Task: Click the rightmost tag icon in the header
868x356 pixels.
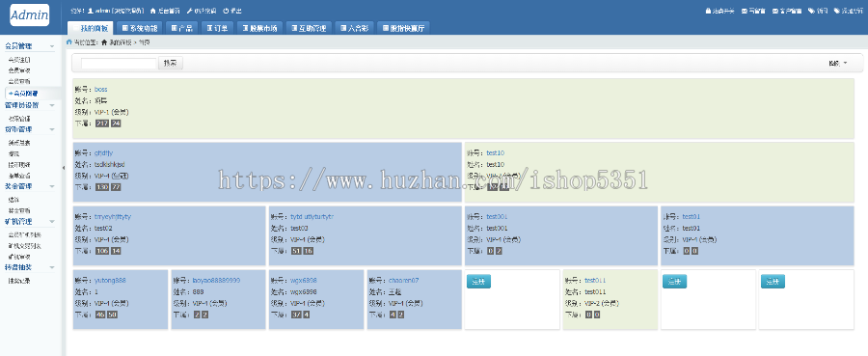Action: (837, 11)
